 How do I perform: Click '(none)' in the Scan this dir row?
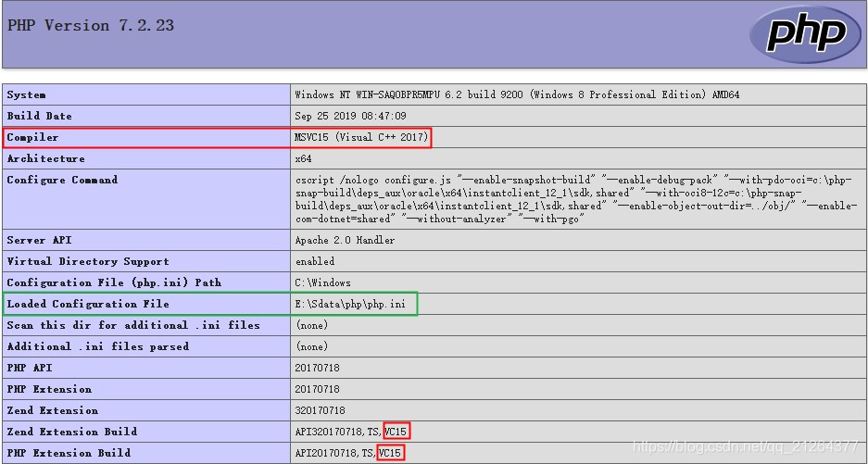tap(312, 325)
